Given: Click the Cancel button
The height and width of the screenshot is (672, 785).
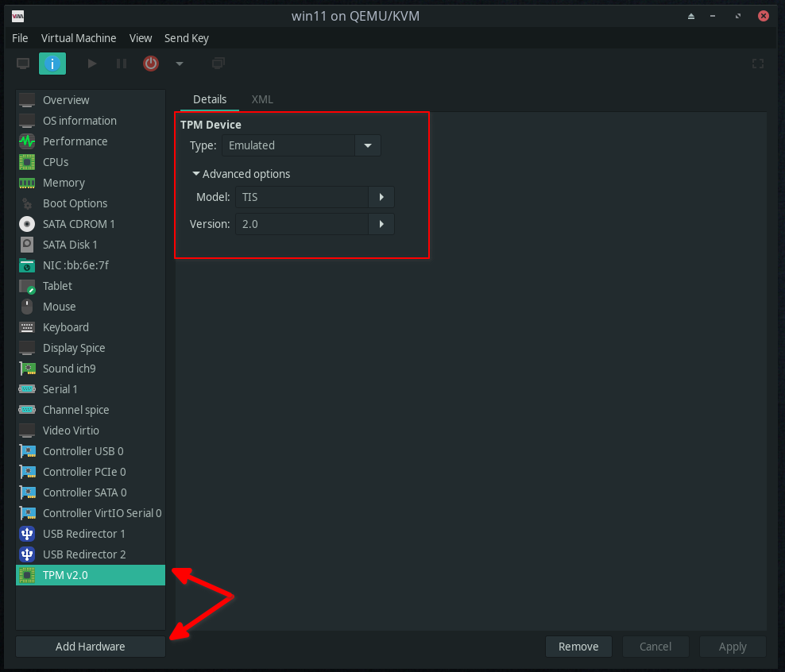Looking at the screenshot, I should pos(655,647).
